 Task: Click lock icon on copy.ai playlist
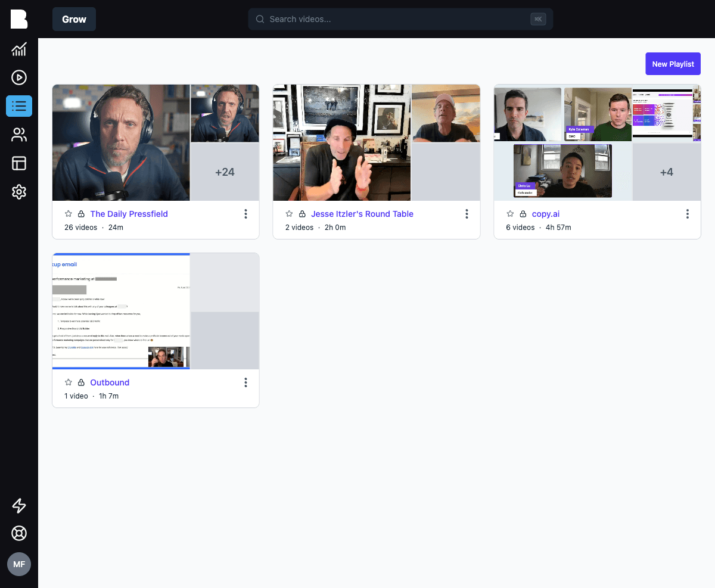coord(523,214)
